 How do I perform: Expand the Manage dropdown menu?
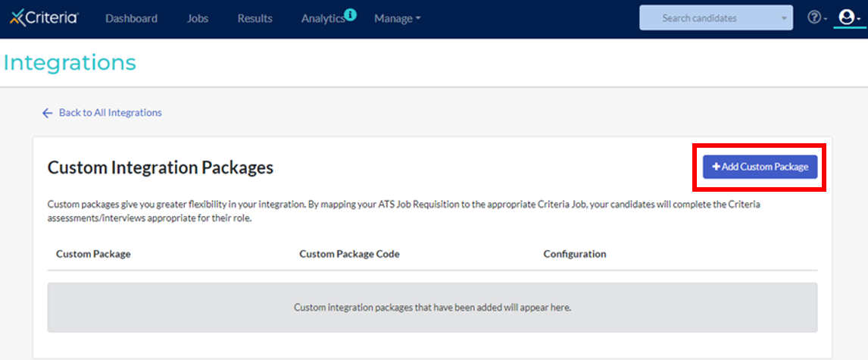coord(397,18)
